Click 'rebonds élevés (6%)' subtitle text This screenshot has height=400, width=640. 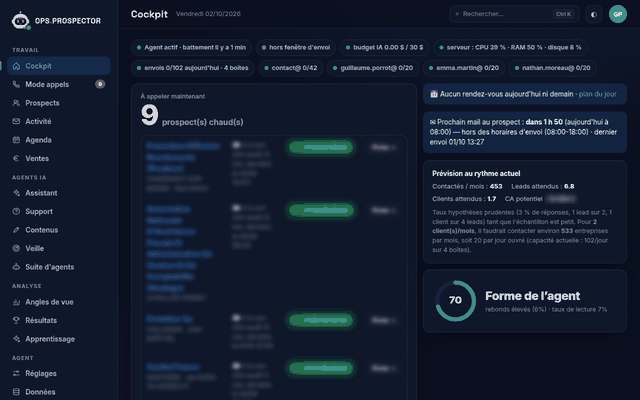pyautogui.click(x=516, y=309)
